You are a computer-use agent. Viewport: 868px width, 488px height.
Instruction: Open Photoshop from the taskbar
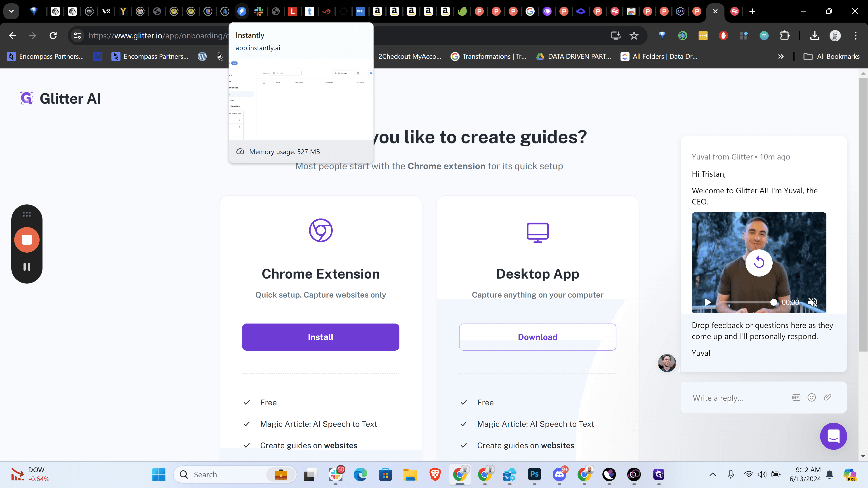pyautogui.click(x=534, y=474)
